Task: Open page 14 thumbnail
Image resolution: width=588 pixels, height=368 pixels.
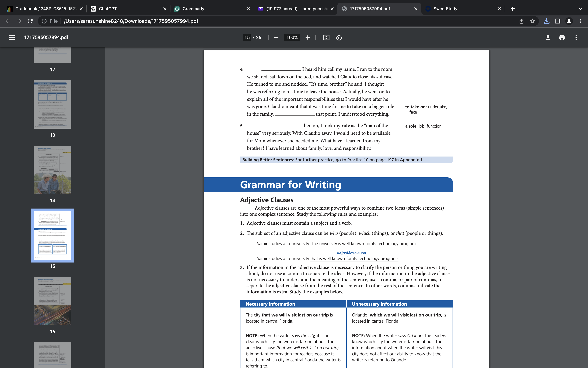Action: pos(52,170)
